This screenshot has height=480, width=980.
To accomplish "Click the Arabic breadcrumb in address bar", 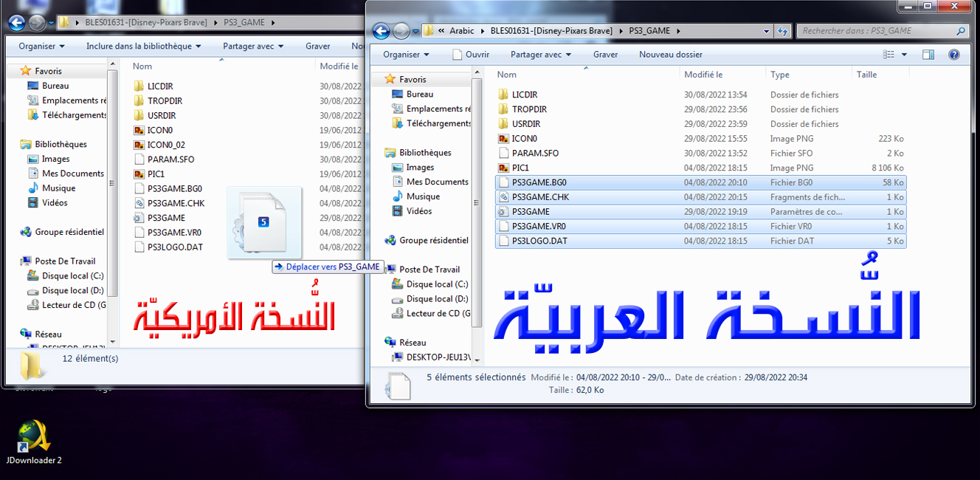I will tap(462, 31).
